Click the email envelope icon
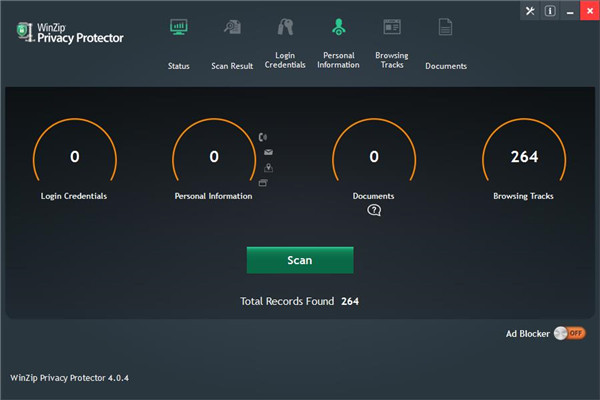The height and width of the screenshot is (400, 600). click(267, 152)
